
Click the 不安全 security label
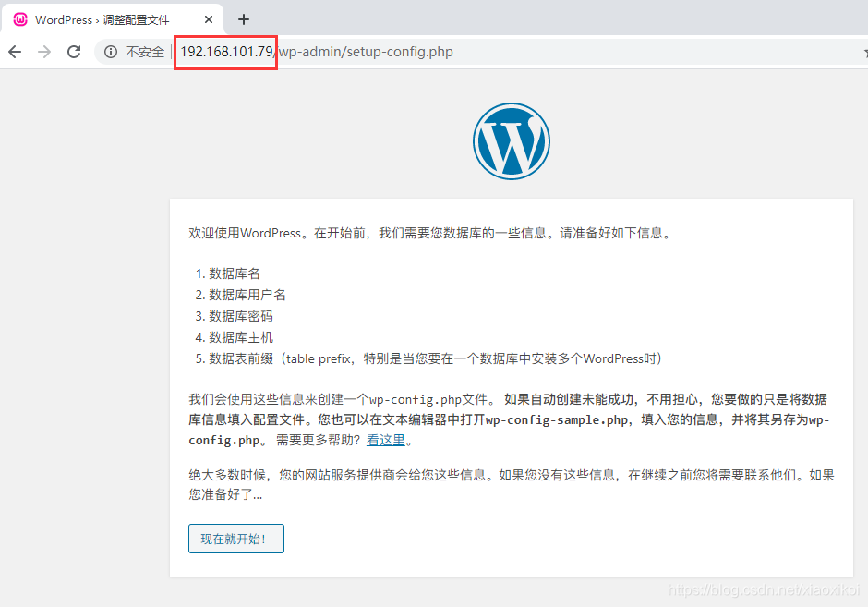[x=144, y=52]
